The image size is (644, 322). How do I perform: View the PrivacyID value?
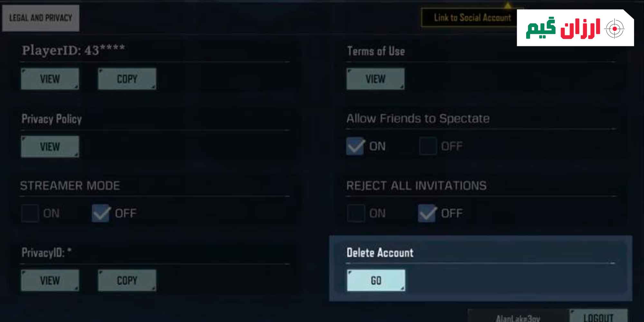coord(50,281)
